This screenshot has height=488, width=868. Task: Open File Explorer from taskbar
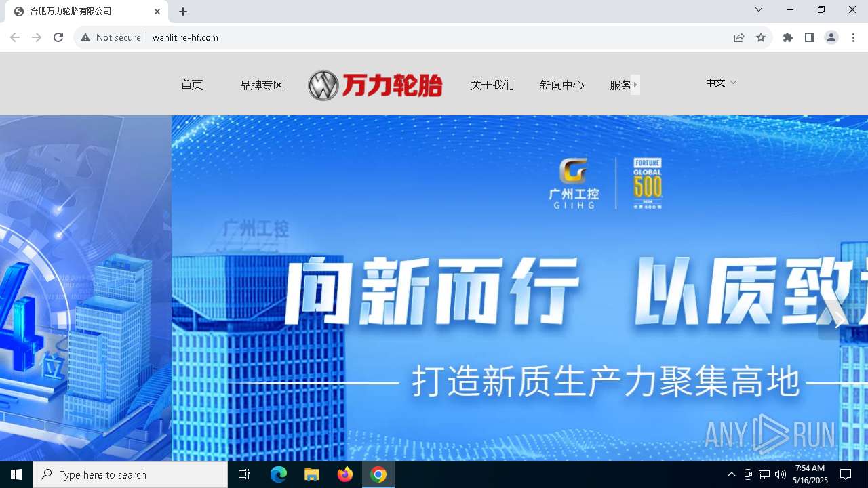[312, 474]
